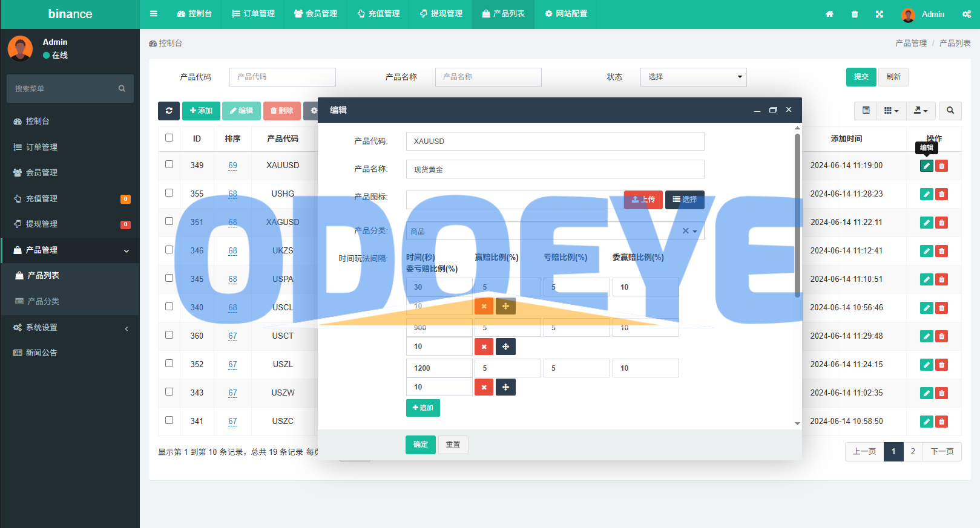
Task: Click the Admin avatar in top bar
Action: tap(908, 15)
